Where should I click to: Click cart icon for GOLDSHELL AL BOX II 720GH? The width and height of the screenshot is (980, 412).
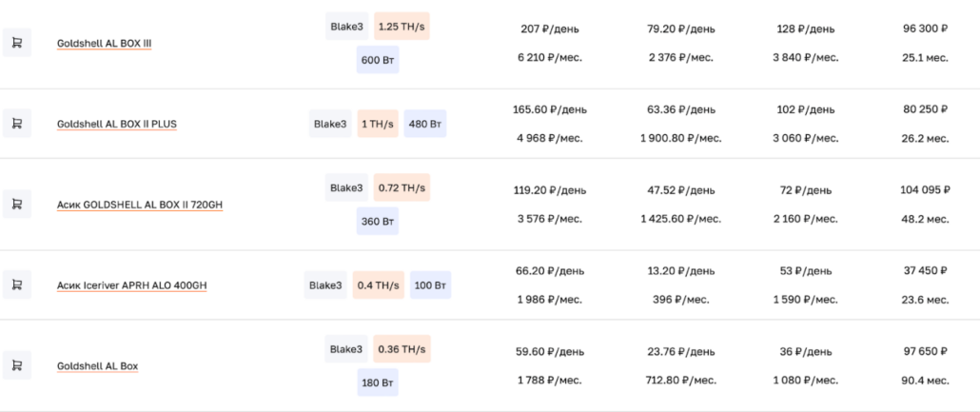(16, 204)
